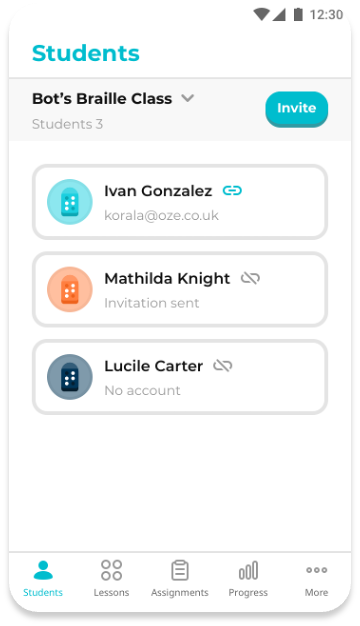This screenshot has height=626, width=360.
Task: Click Ivan Gonzalez's teal avatar icon
Action: pos(70,202)
